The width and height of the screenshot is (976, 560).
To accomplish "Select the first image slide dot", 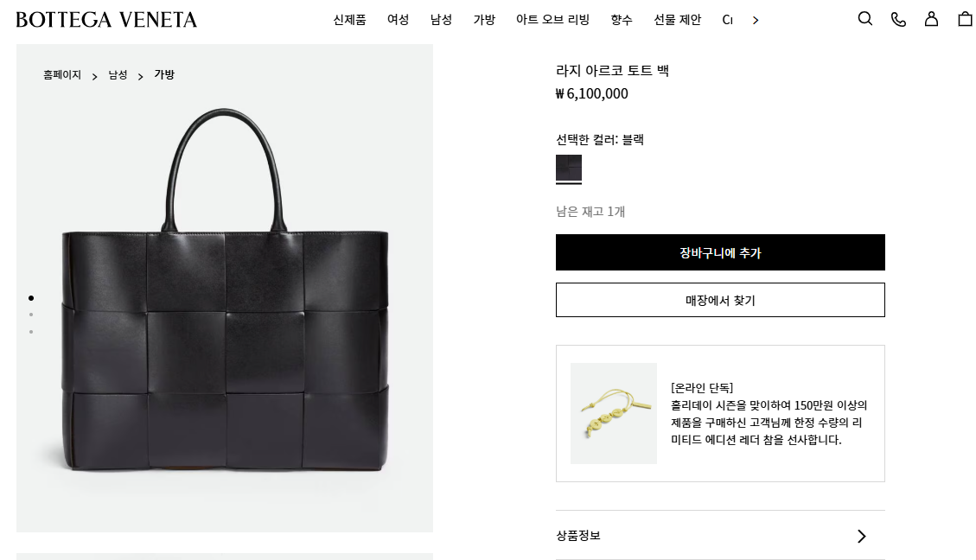I will coord(31,298).
